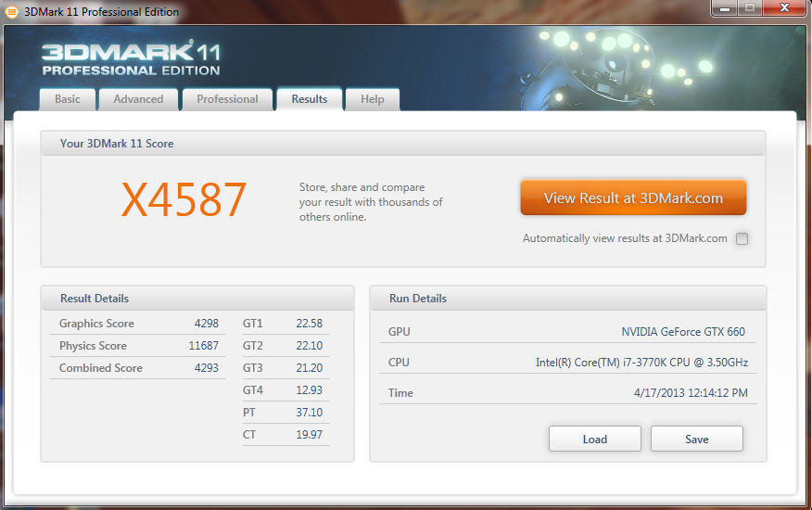Click the Save button
Screen dimensions: 812x510
(696, 439)
